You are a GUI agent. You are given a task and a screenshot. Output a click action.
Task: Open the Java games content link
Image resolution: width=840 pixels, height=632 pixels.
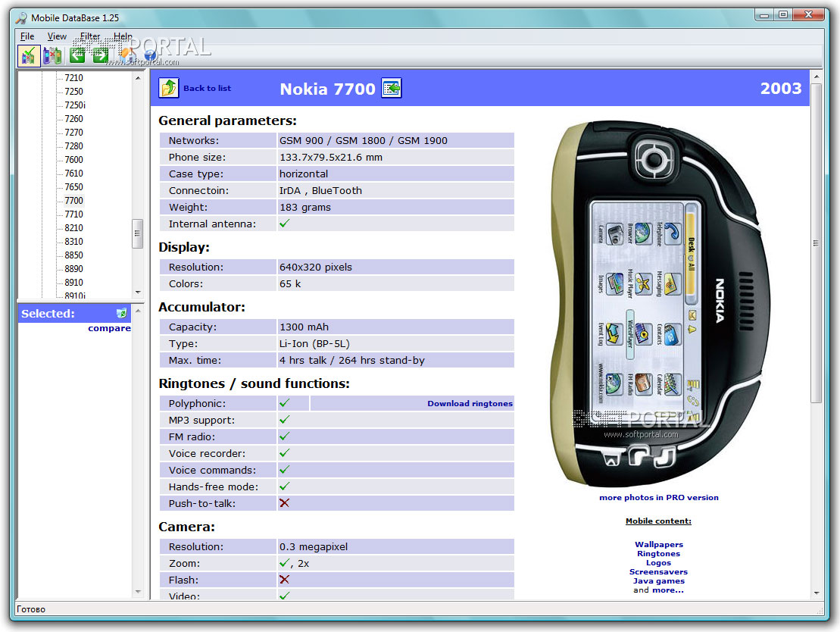(658, 580)
